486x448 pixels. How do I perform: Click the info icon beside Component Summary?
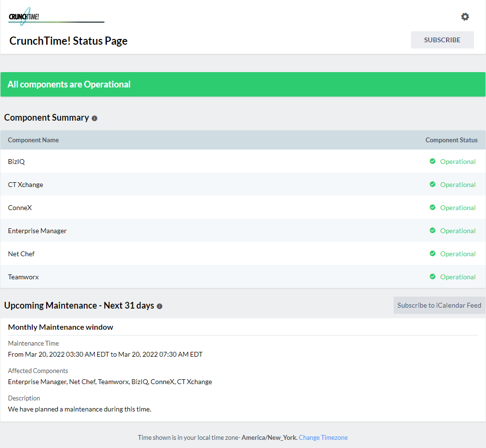(94, 118)
